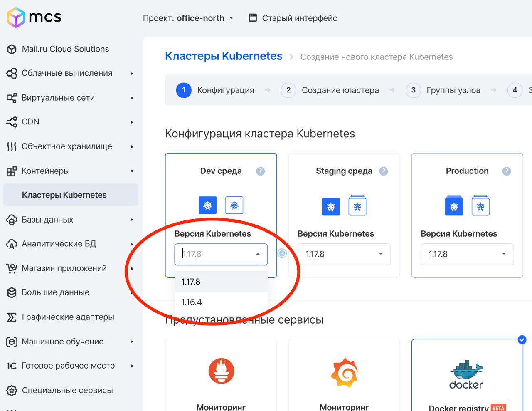Click Prometheus Мониторинг service card
The width and height of the screenshot is (532, 411).
[x=221, y=375]
